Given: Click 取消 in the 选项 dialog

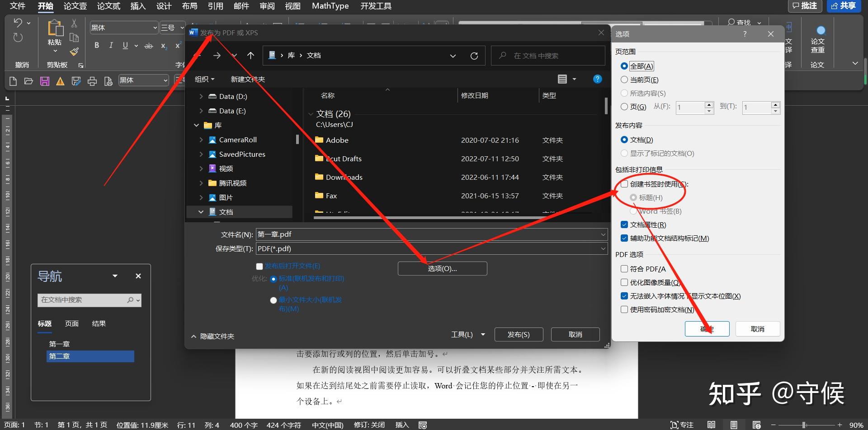Looking at the screenshot, I should pyautogui.click(x=758, y=329).
